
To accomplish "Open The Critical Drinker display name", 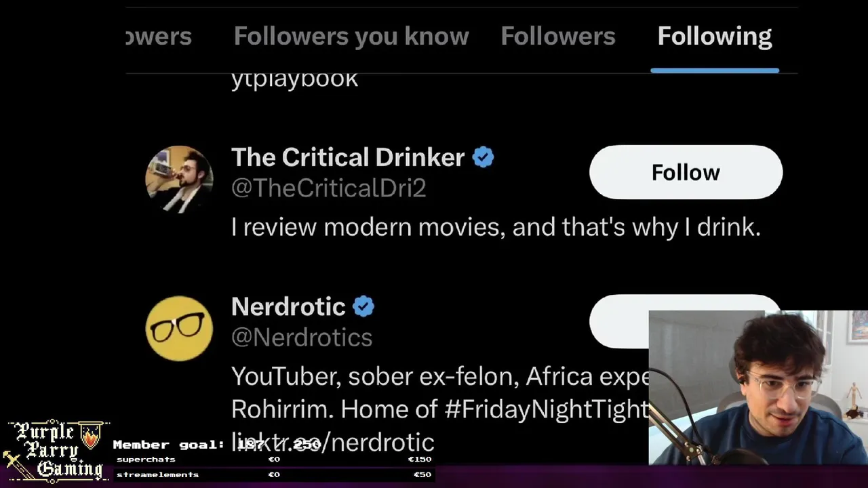I will coord(348,157).
